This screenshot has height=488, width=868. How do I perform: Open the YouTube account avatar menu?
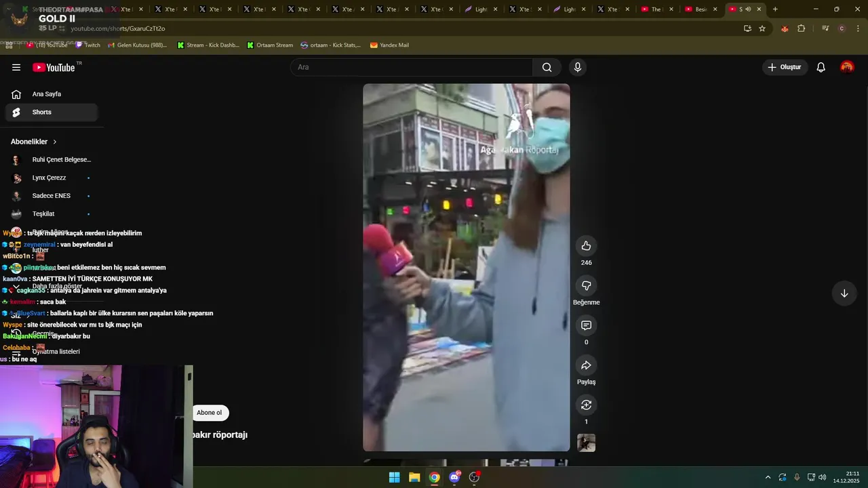tap(847, 67)
